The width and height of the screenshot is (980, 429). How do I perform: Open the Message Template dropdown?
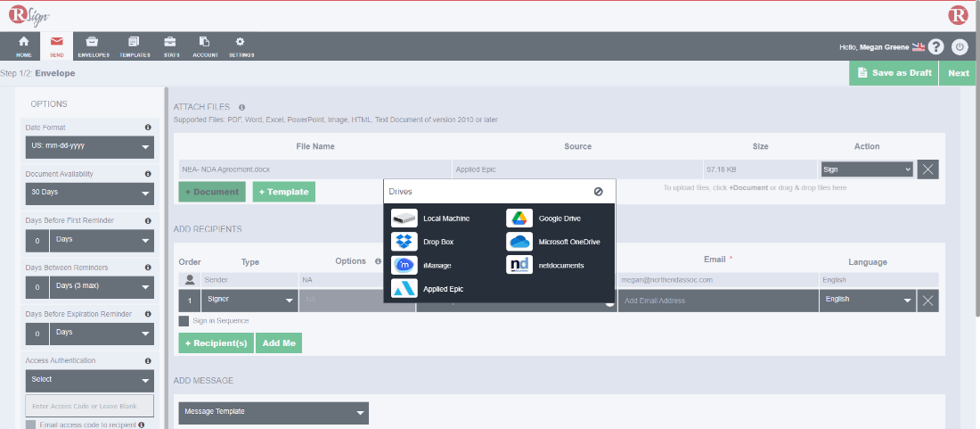pos(274,413)
